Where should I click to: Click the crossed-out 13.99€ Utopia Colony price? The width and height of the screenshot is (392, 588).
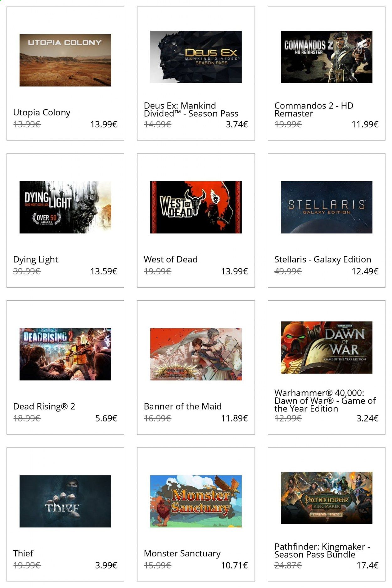point(27,124)
